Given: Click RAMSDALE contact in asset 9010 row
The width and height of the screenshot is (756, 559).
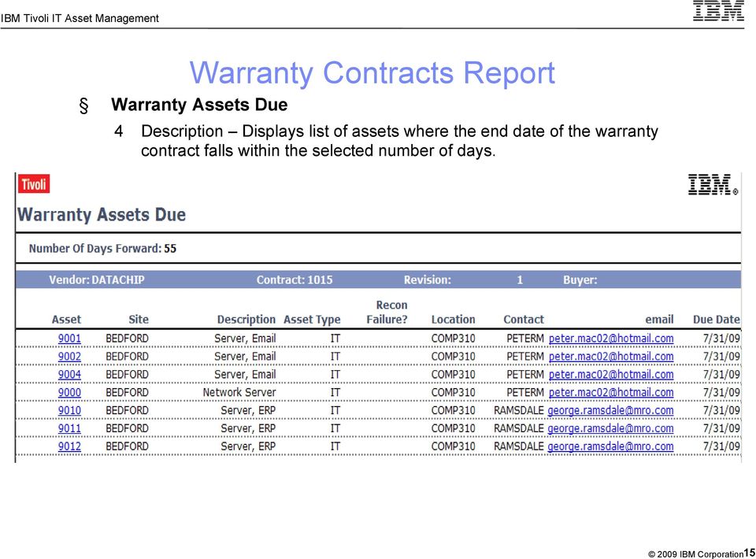Looking at the screenshot, I should (x=519, y=410).
